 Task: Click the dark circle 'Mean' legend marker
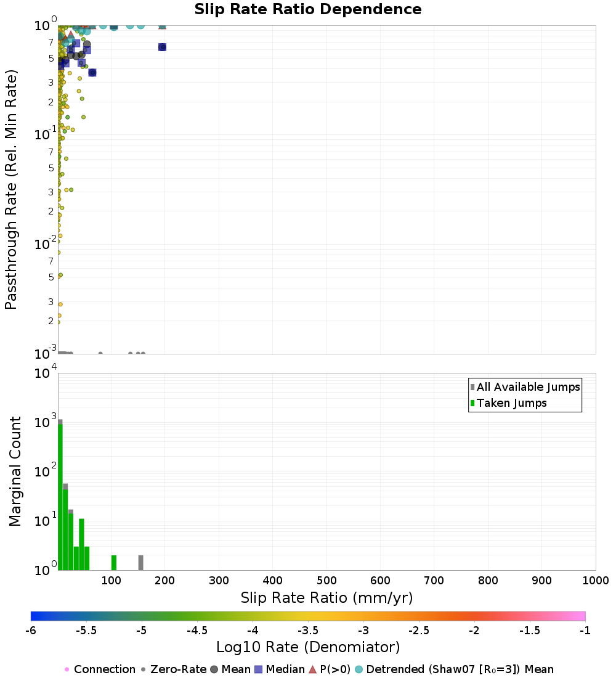[214, 669]
